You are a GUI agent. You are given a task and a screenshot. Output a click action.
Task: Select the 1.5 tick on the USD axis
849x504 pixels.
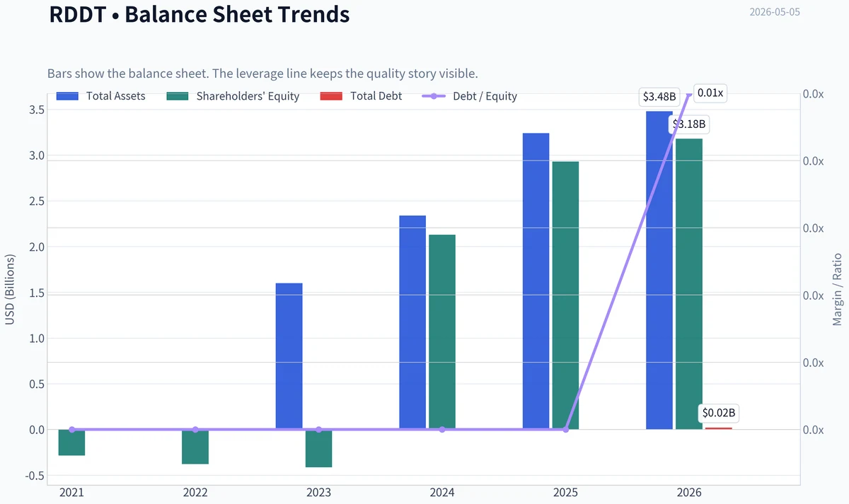click(x=37, y=293)
